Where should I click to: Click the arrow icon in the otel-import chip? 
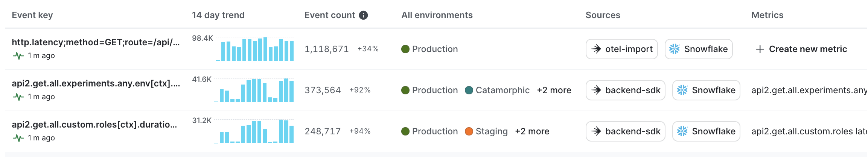pos(596,49)
